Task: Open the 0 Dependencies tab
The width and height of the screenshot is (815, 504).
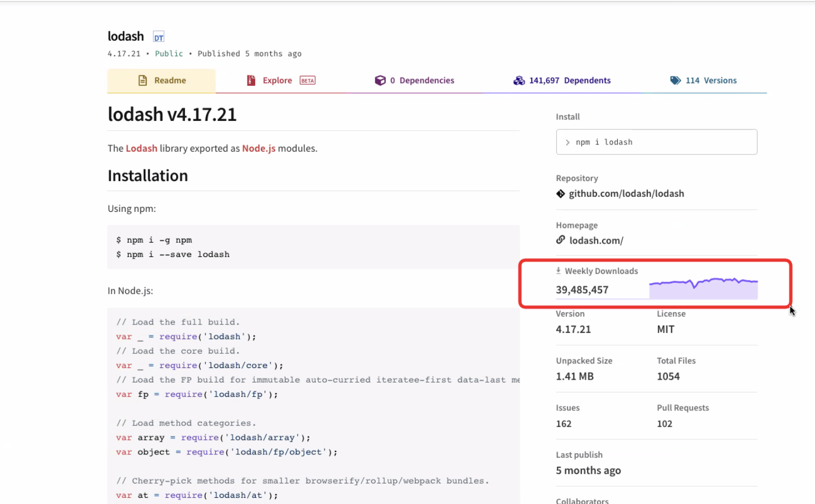Action: click(414, 81)
